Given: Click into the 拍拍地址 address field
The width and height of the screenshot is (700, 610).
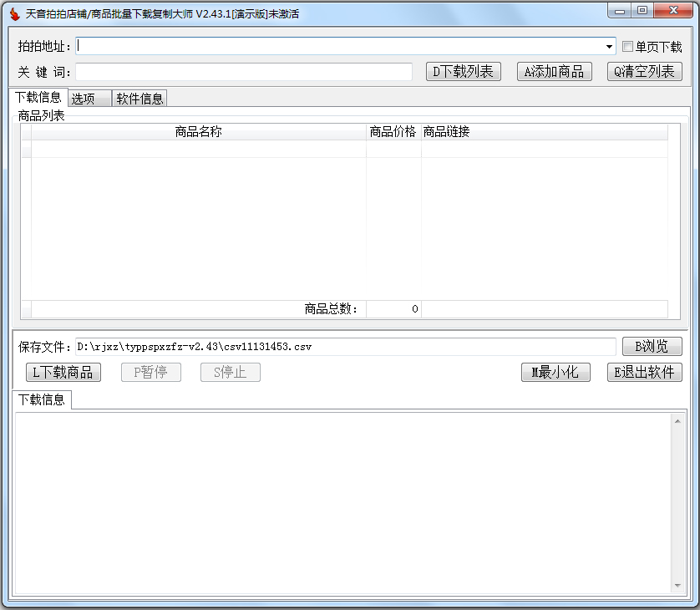Looking at the screenshot, I should (x=342, y=47).
